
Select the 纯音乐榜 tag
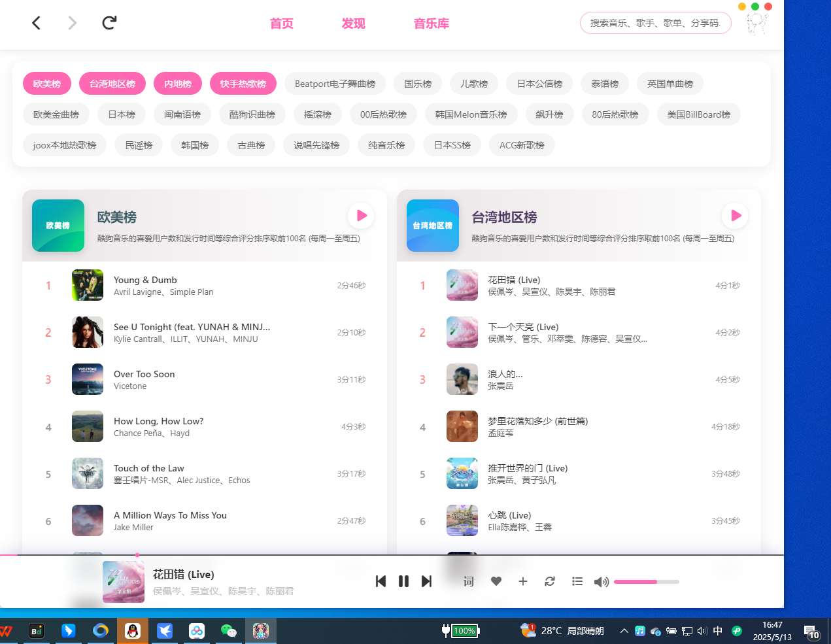tap(386, 145)
